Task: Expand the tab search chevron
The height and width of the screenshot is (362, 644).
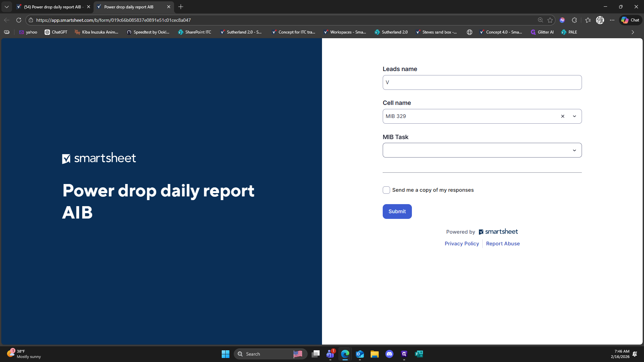Action: pos(6,7)
